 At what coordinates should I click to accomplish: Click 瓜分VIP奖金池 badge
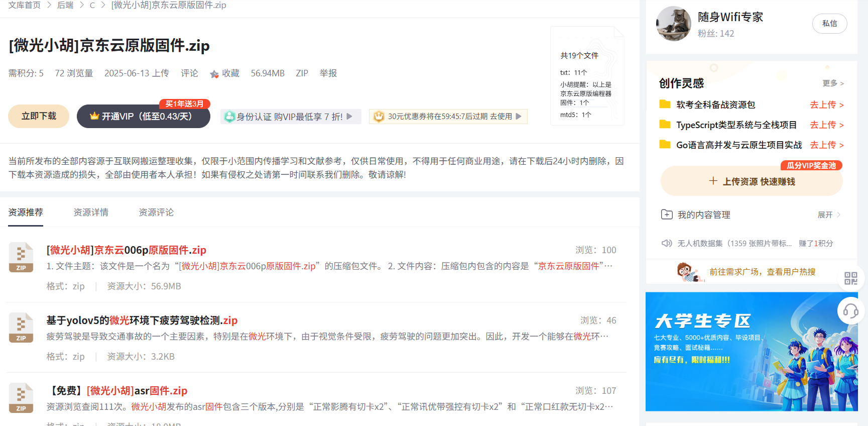(x=811, y=165)
